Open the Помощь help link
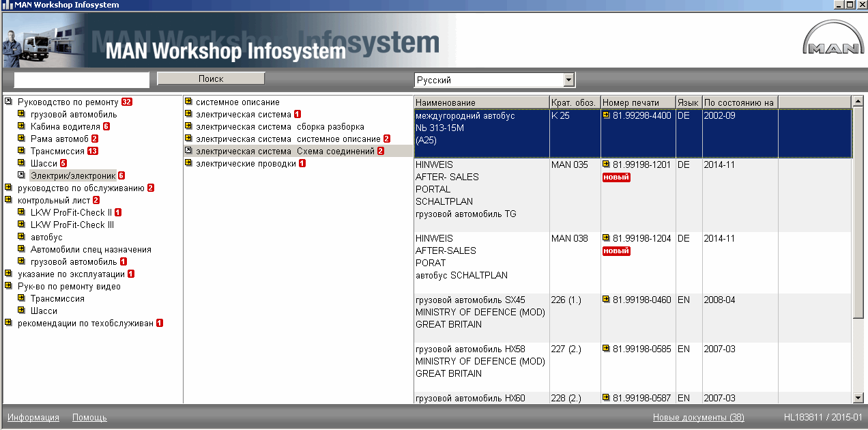 point(89,417)
